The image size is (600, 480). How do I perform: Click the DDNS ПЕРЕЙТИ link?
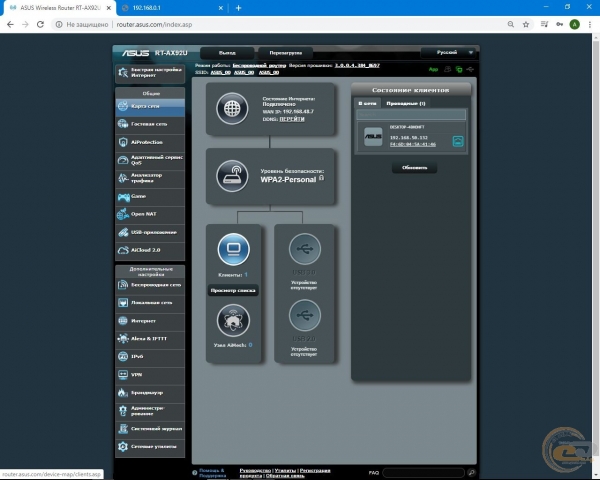pos(292,119)
